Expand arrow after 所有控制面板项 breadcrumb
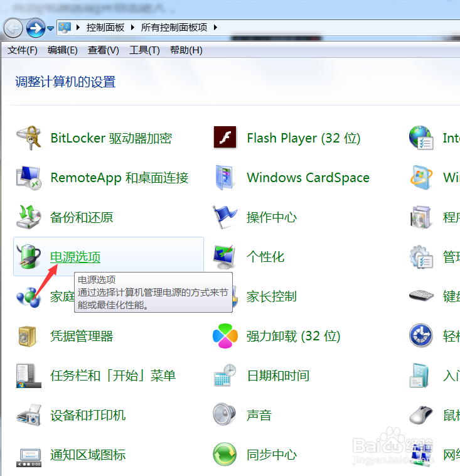This screenshot has width=460, height=476. tap(215, 28)
